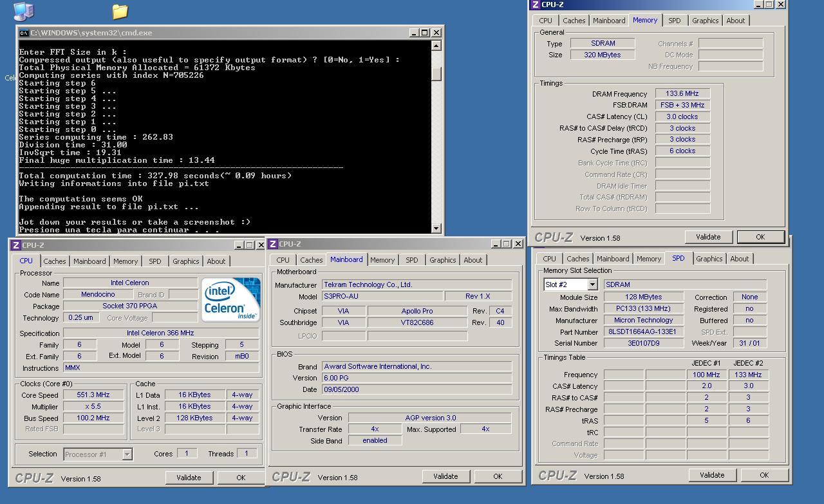Click the 'x 5.5' multiplier value

pos(93,407)
